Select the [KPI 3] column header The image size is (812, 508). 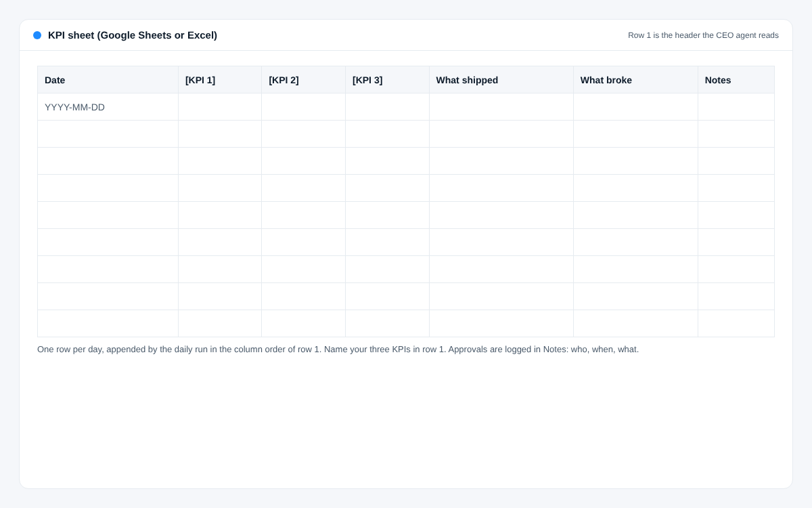point(388,80)
